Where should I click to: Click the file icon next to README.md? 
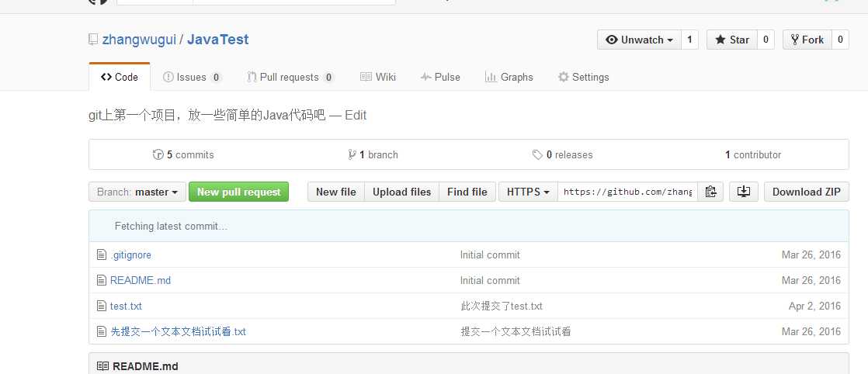coord(101,280)
